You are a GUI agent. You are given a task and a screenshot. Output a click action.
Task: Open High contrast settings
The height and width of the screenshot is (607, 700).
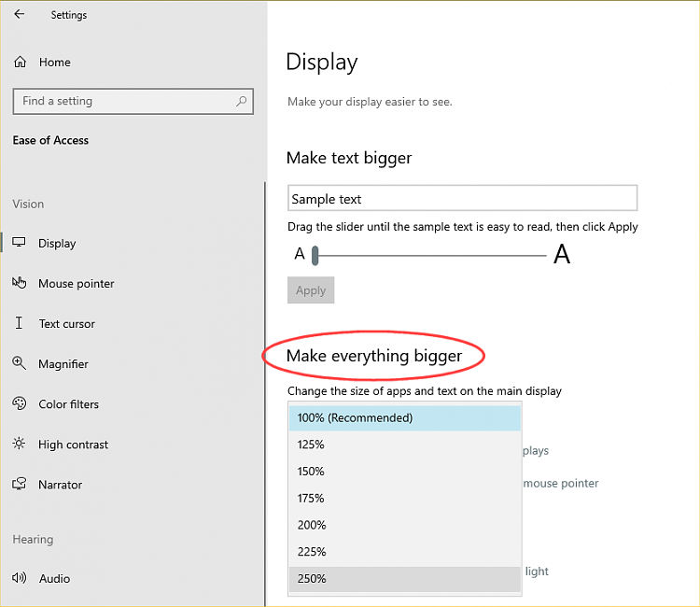(x=73, y=445)
